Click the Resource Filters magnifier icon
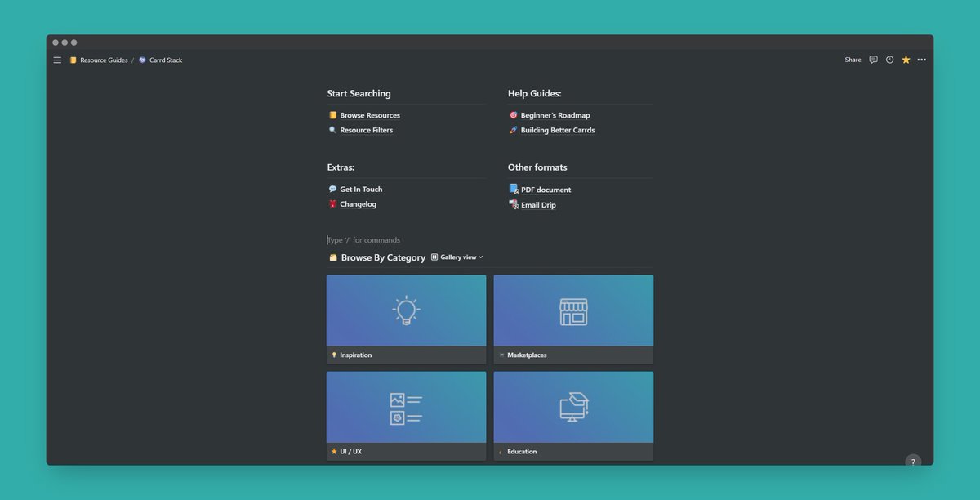Image resolution: width=980 pixels, height=500 pixels. (332, 130)
